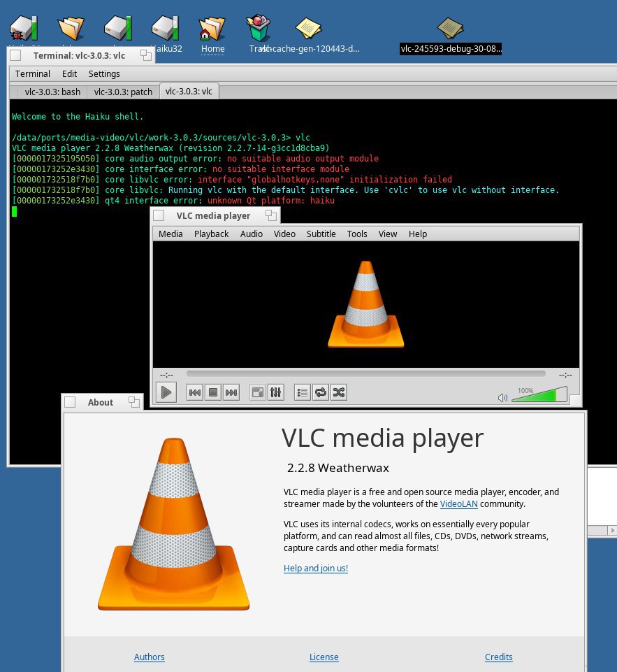617x672 pixels.
Task: Click the VLC cone in video area
Action: coord(365,304)
